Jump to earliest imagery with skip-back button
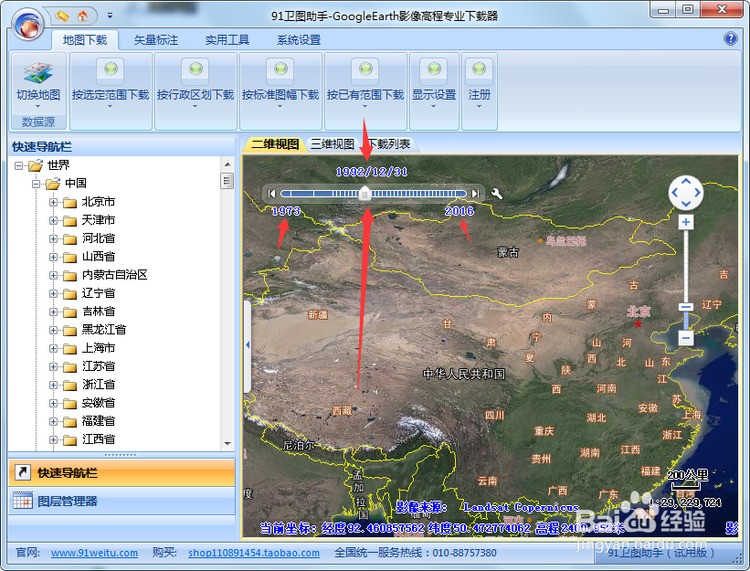Viewport: 750px width, 571px height. [272, 194]
